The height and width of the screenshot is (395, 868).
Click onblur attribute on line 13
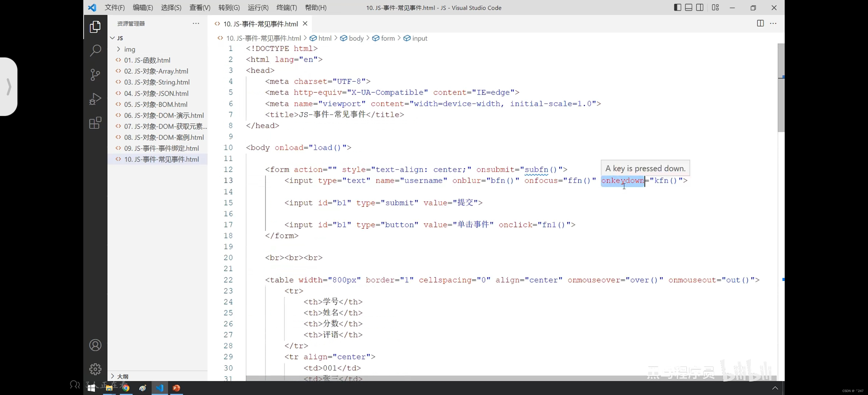pos(466,180)
